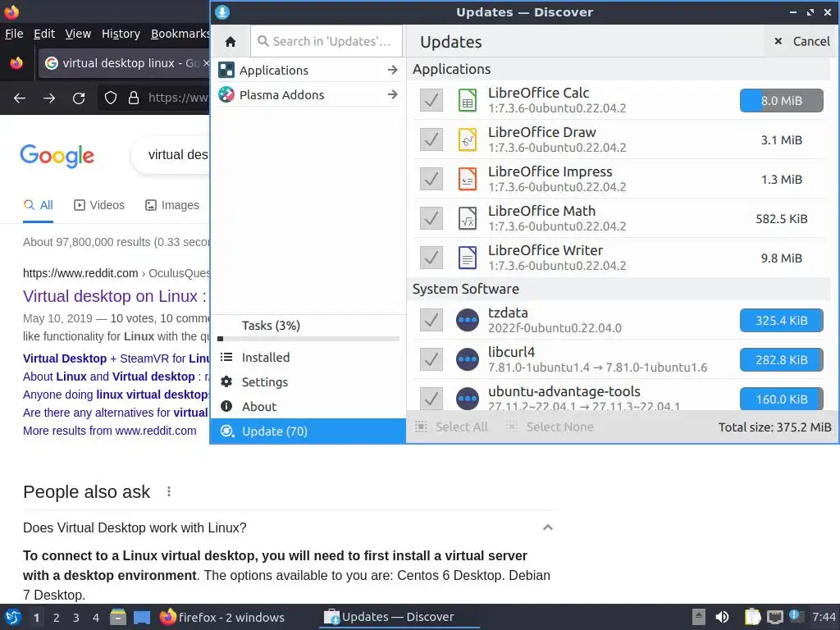Open Bookmarks menu in Firefox

(180, 34)
